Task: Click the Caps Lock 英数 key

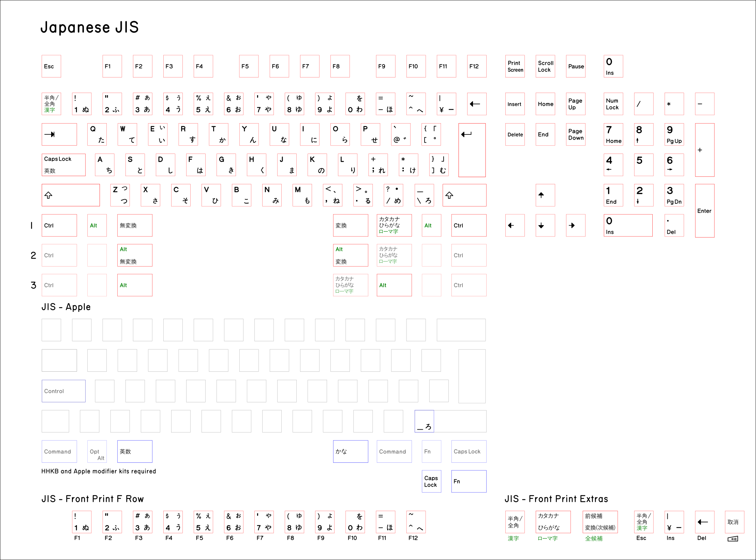Action: (x=63, y=165)
